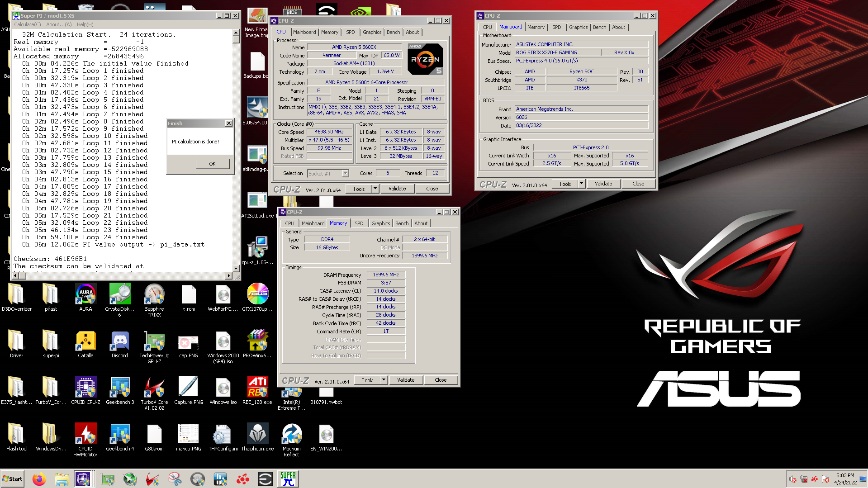Click Firefox icon in the taskbar

[x=39, y=479]
